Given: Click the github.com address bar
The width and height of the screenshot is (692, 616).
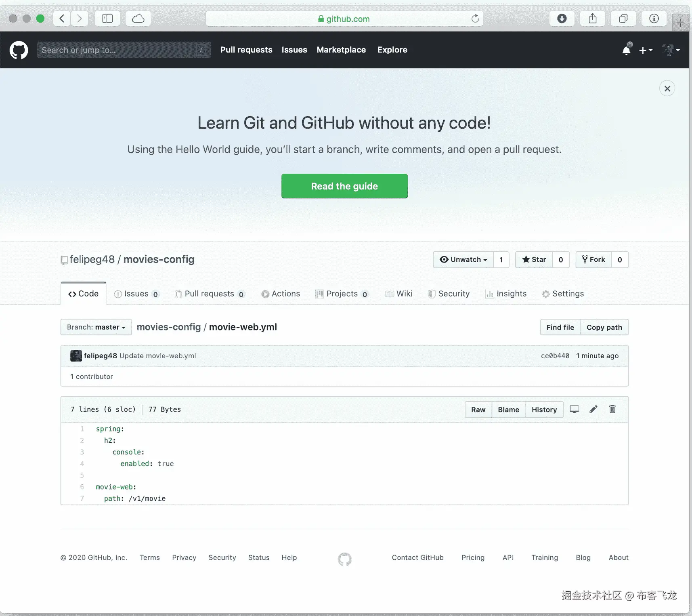Looking at the screenshot, I should tap(344, 19).
